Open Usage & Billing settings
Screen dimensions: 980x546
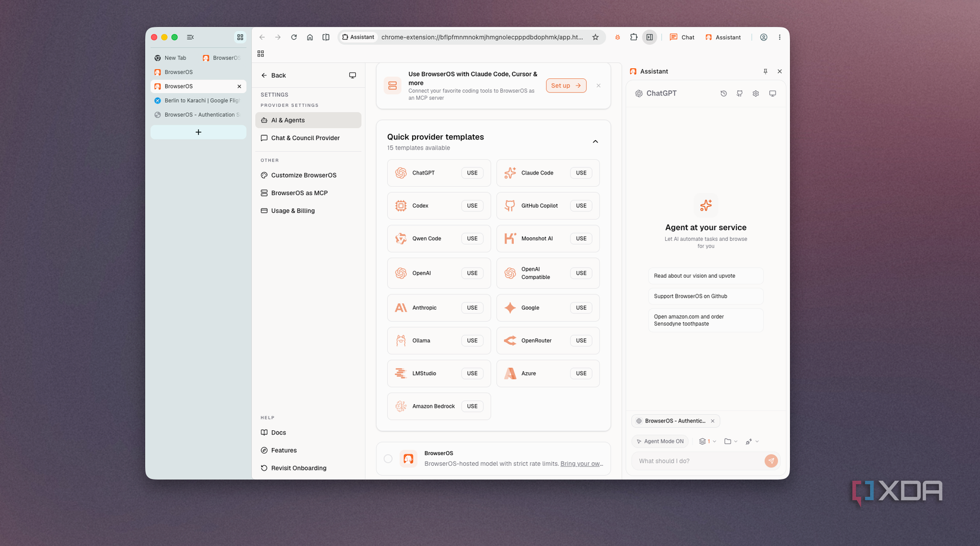308,211
